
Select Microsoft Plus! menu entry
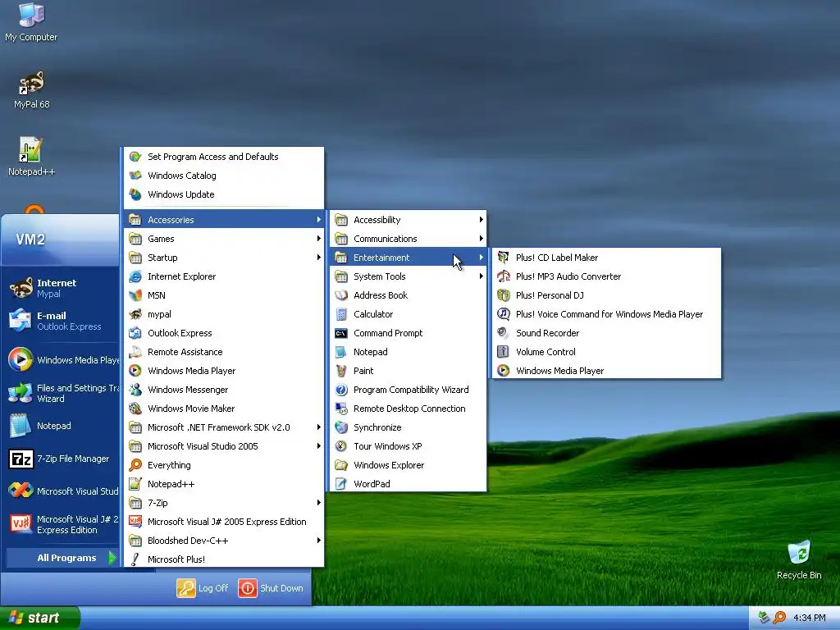tap(224, 559)
